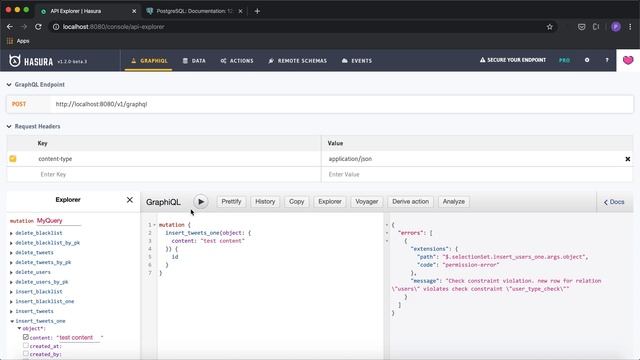Image resolution: width=640 pixels, height=360 pixels.
Task: Open the Actions tab
Action: [237, 60]
